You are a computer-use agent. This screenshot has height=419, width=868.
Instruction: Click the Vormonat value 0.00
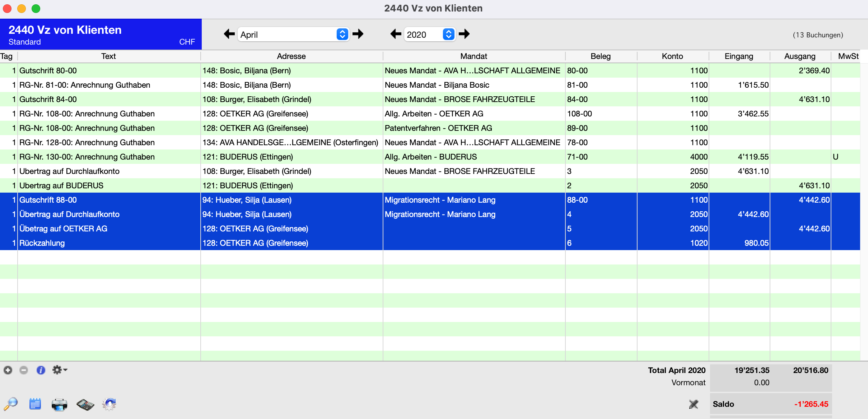click(761, 382)
